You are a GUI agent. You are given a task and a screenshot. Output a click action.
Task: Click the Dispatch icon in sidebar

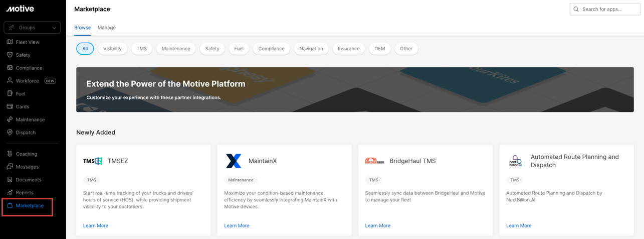click(x=10, y=133)
